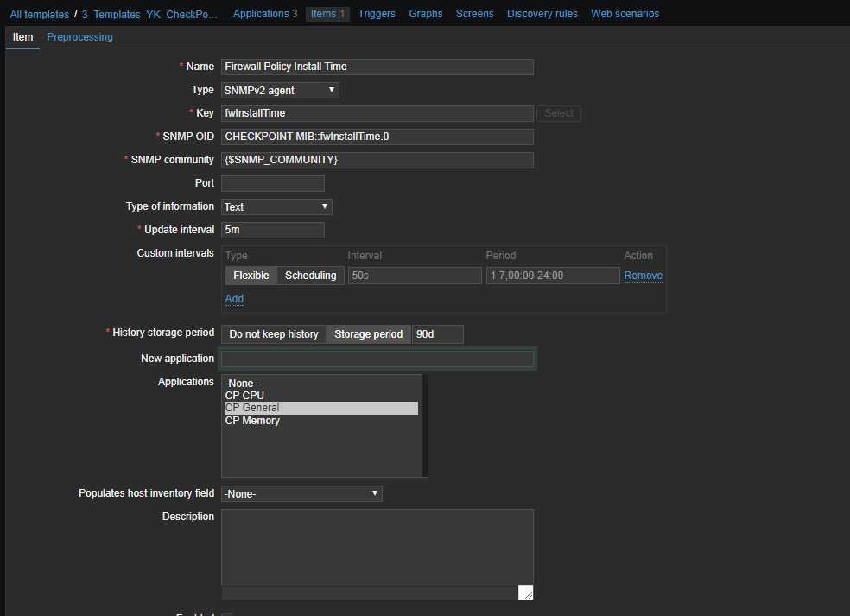The width and height of the screenshot is (850, 616).
Task: Switch to the Preprocessing tab
Action: tap(79, 37)
